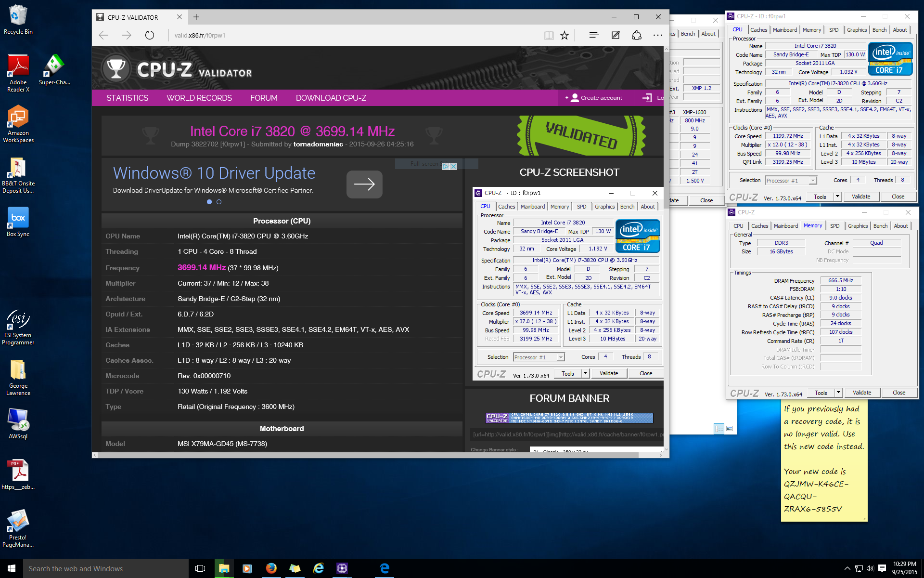Image resolution: width=924 pixels, height=578 pixels.
Task: Open CPU-Z app in taskbar
Action: point(342,568)
